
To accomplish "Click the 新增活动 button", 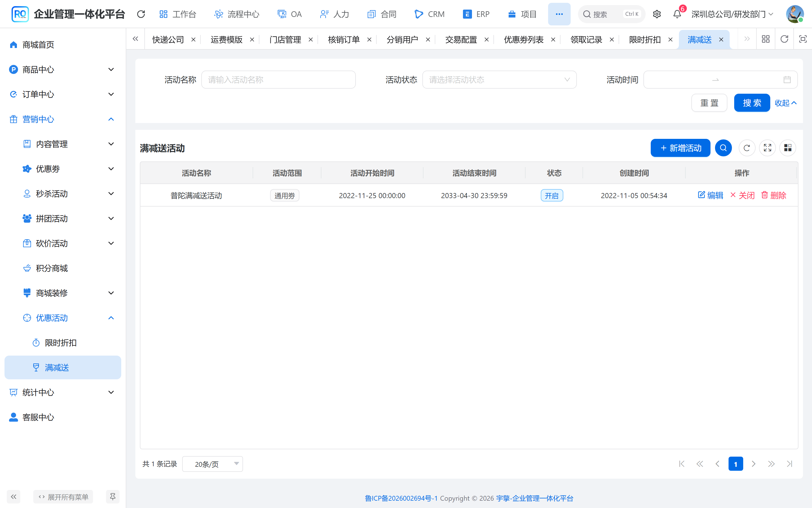I will pyautogui.click(x=680, y=148).
